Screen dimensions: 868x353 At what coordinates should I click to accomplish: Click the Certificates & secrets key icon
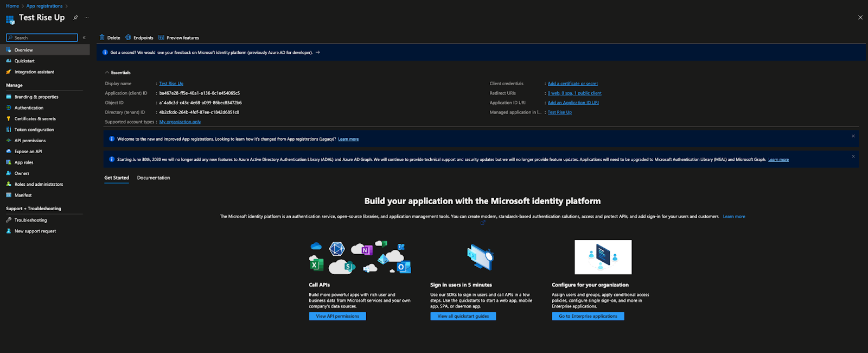9,118
